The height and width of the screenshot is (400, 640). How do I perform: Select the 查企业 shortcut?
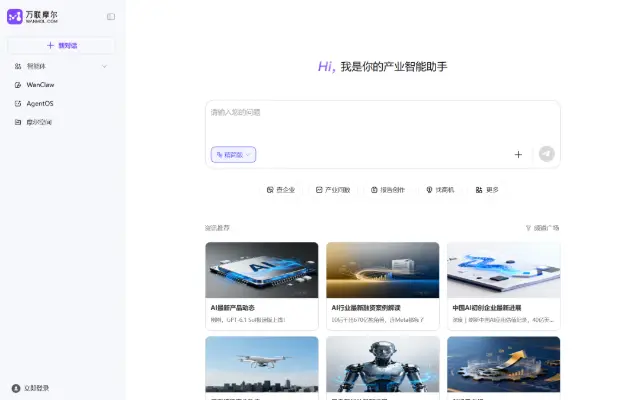coord(281,190)
